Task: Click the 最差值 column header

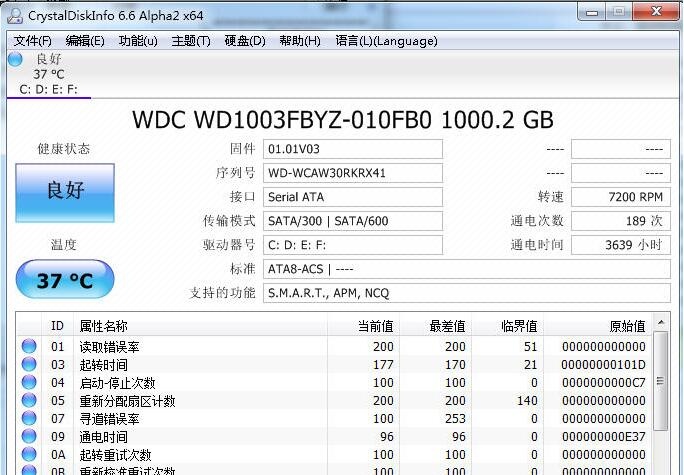Action: (x=435, y=326)
